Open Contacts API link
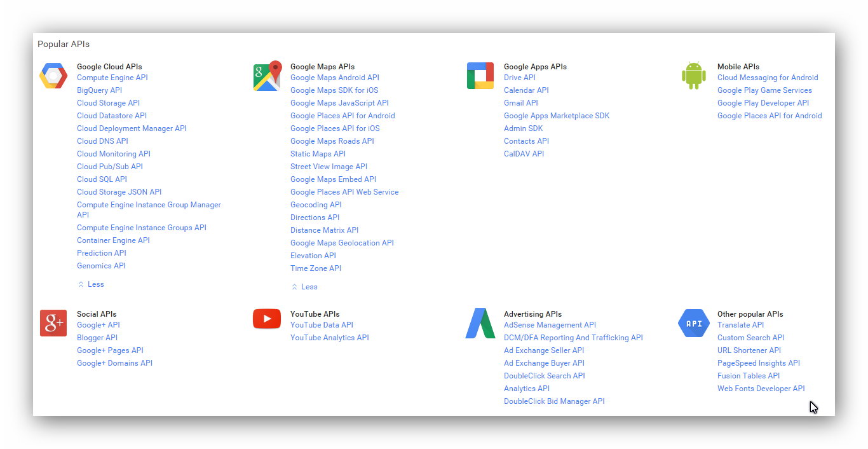 [x=526, y=141]
